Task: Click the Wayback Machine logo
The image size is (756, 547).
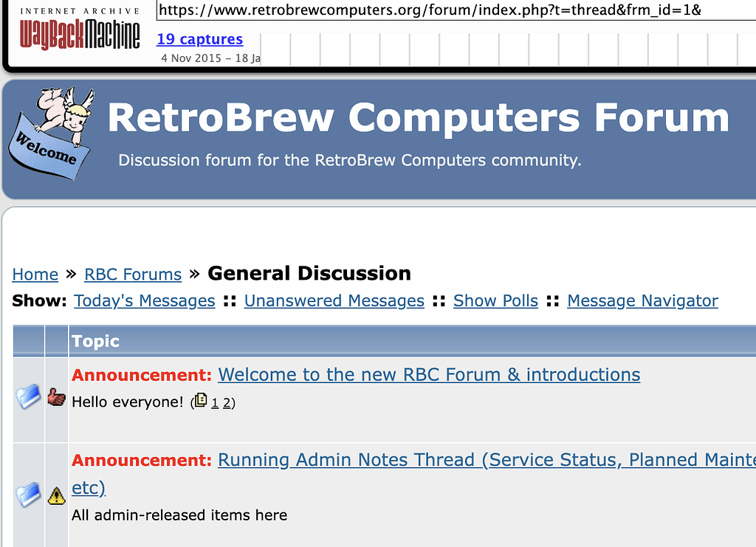Action: (x=80, y=30)
